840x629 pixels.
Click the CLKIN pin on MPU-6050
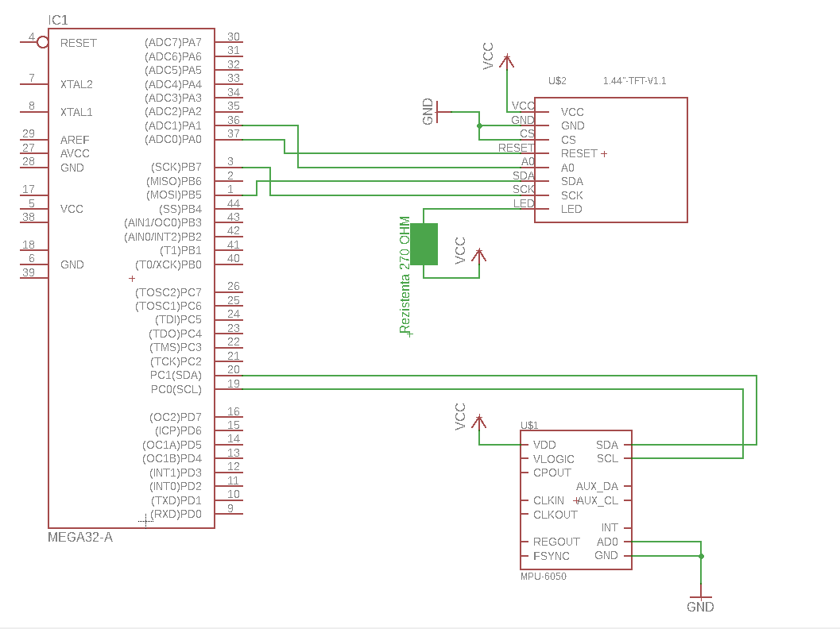coord(548,501)
